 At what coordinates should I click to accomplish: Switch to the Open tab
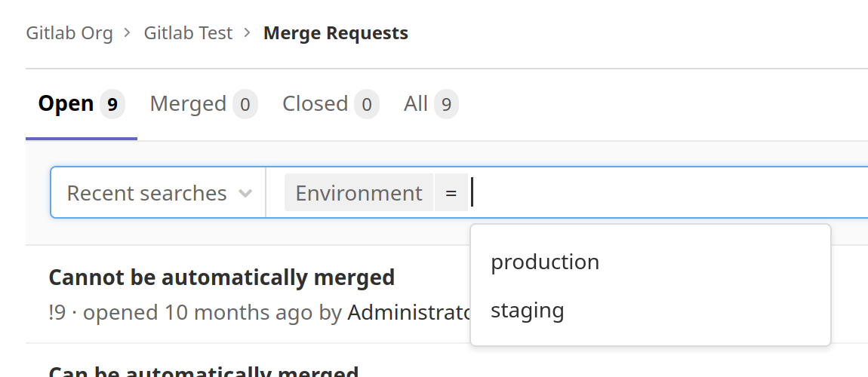pos(82,104)
